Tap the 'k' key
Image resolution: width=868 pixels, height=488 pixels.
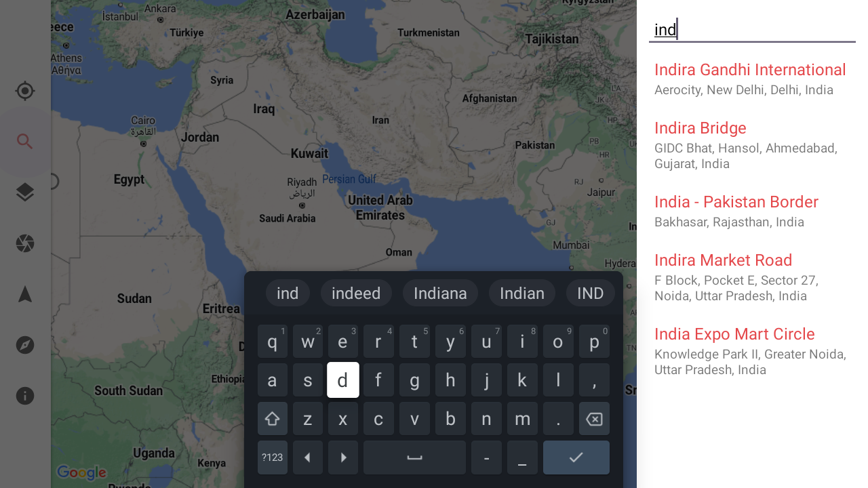pyautogui.click(x=522, y=380)
